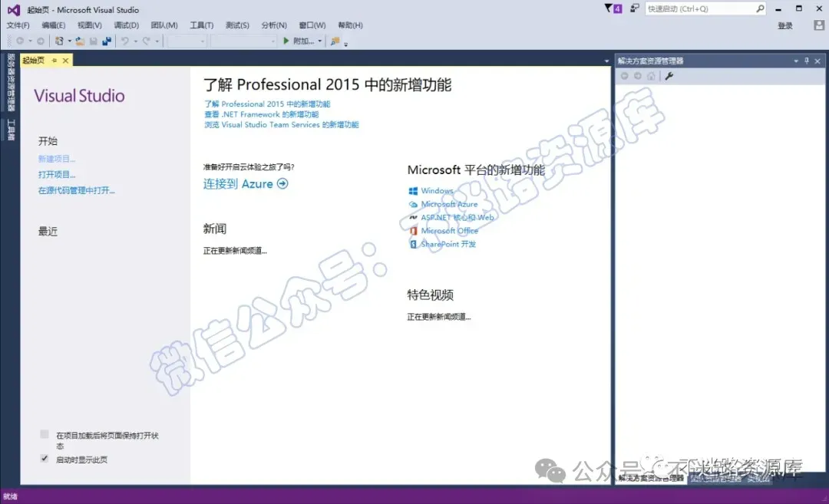The width and height of the screenshot is (829, 504).
Task: Close the Solution Explorer panel
Action: [817, 61]
